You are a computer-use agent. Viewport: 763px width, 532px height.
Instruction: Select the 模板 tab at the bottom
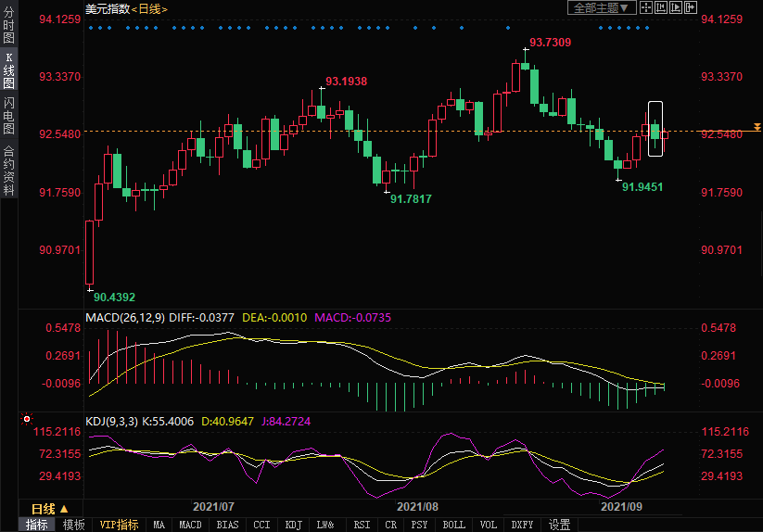click(x=73, y=525)
